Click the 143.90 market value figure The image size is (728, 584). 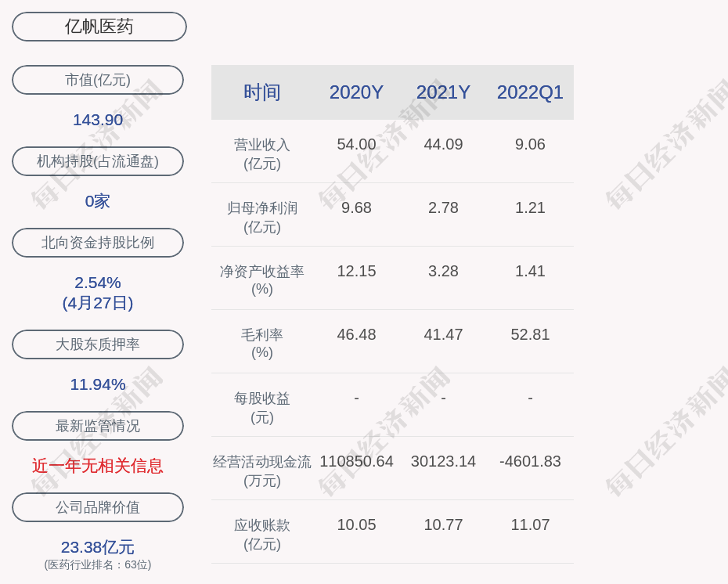coord(98,120)
